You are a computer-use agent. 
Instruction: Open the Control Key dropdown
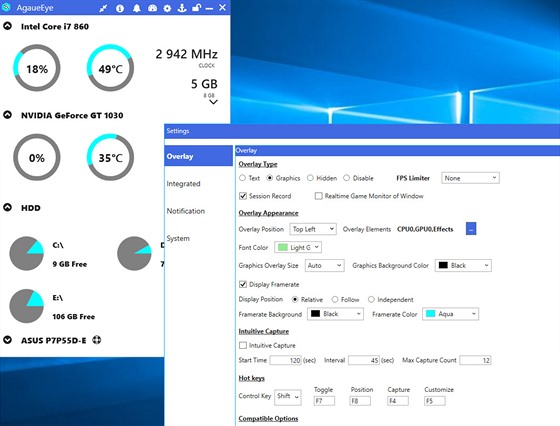point(288,396)
